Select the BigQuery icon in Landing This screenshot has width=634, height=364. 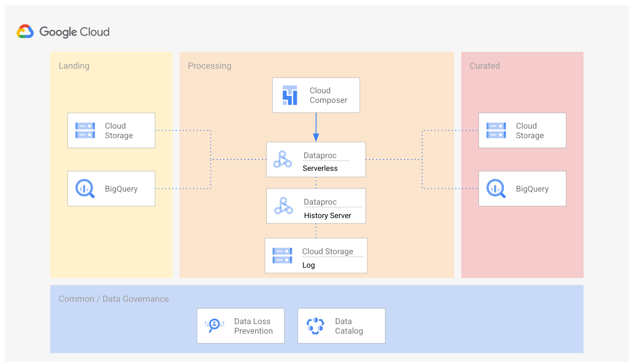click(x=85, y=189)
